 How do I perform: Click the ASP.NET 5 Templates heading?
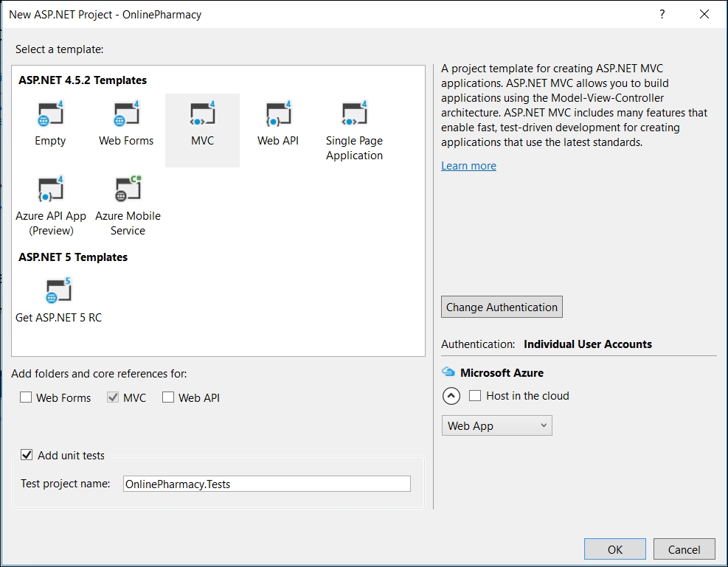(x=73, y=257)
